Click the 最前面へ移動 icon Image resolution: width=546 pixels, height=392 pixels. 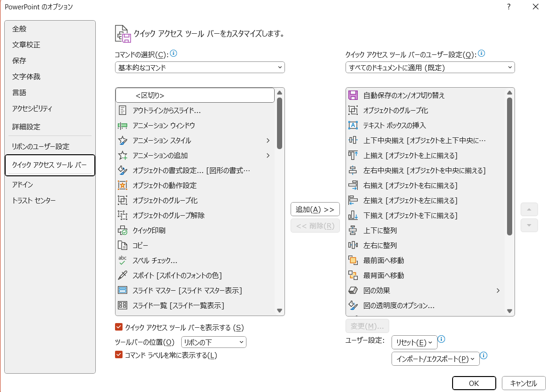353,260
